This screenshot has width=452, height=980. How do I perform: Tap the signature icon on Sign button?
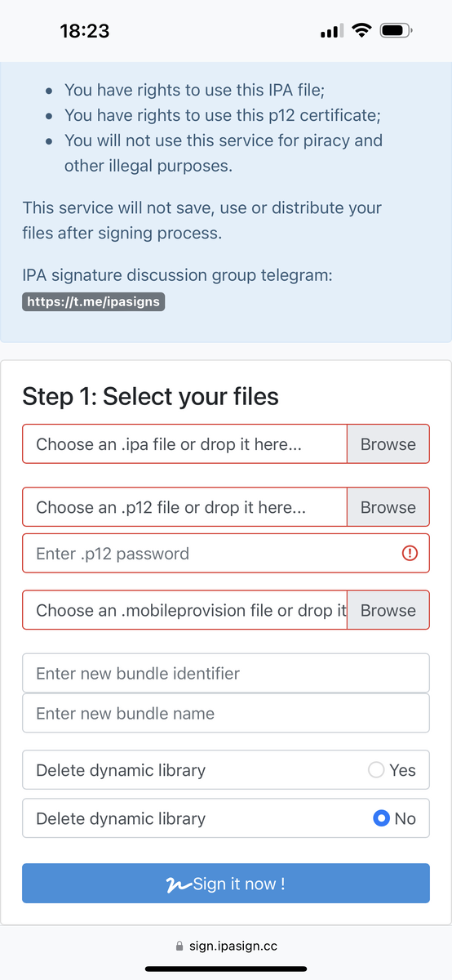(x=179, y=884)
